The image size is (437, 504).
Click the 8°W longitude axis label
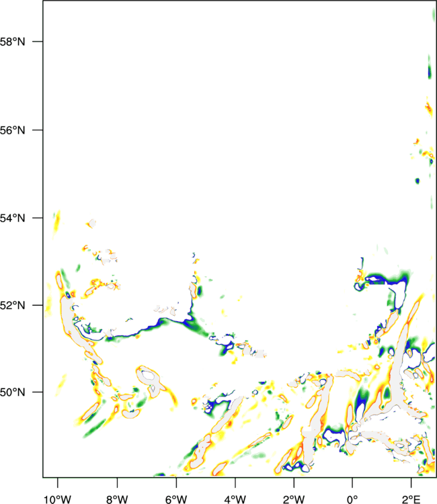[x=117, y=499]
